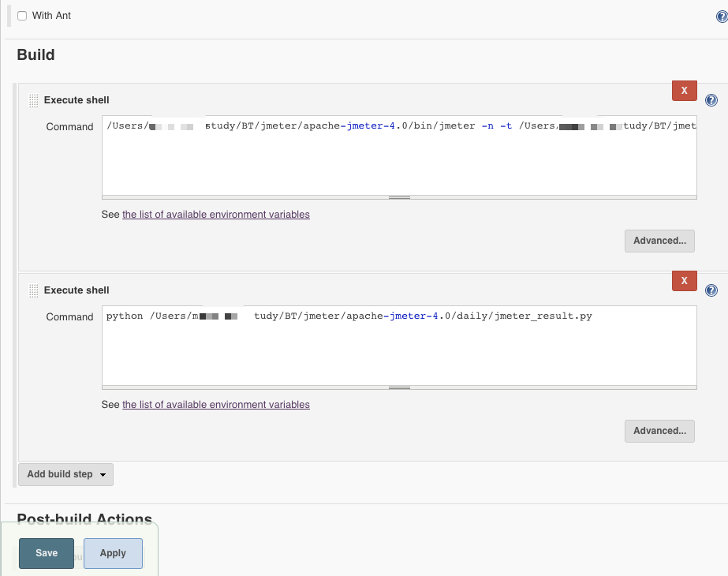Viewport: 728px width, 576px height.
Task: Delete the first Execute shell build step
Action: tap(685, 91)
